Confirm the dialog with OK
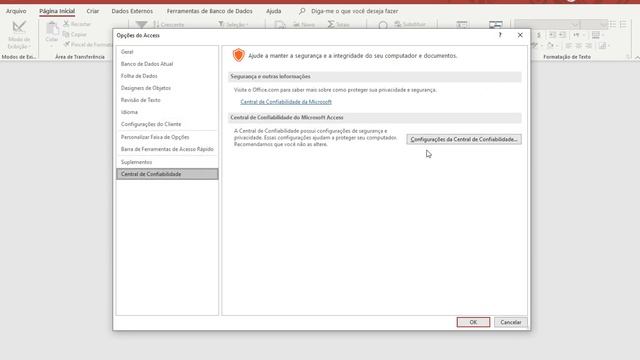Viewport: 640px width, 360px height. (x=473, y=322)
